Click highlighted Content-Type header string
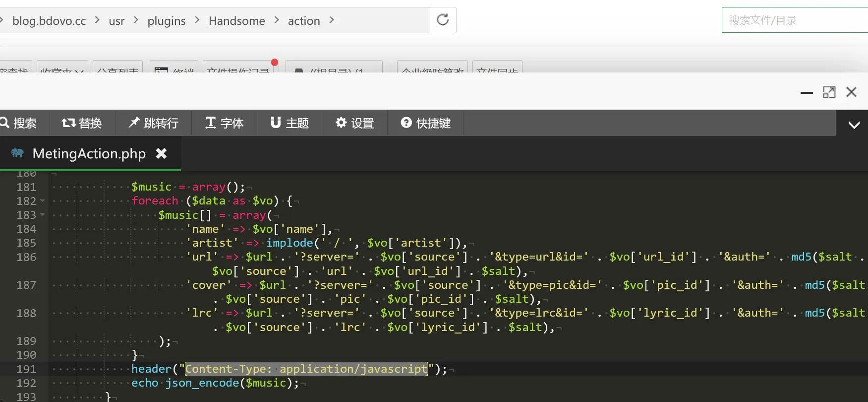 pos(306,369)
